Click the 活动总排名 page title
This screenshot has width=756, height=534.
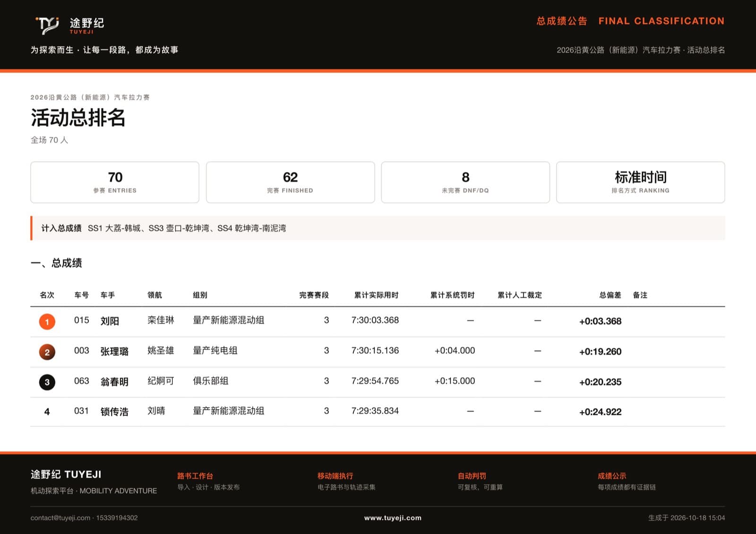(x=78, y=118)
